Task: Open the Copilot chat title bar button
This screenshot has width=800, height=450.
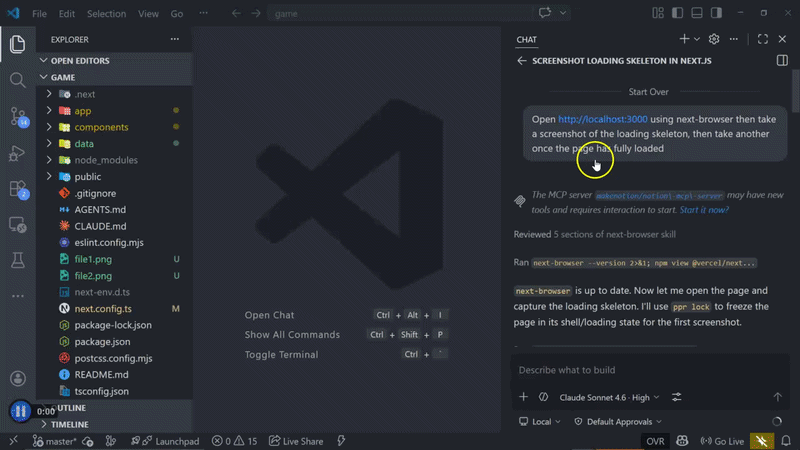Action: (x=545, y=13)
